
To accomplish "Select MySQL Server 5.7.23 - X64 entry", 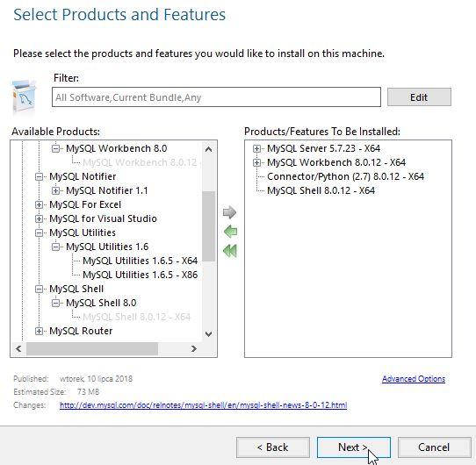I will tap(323, 148).
